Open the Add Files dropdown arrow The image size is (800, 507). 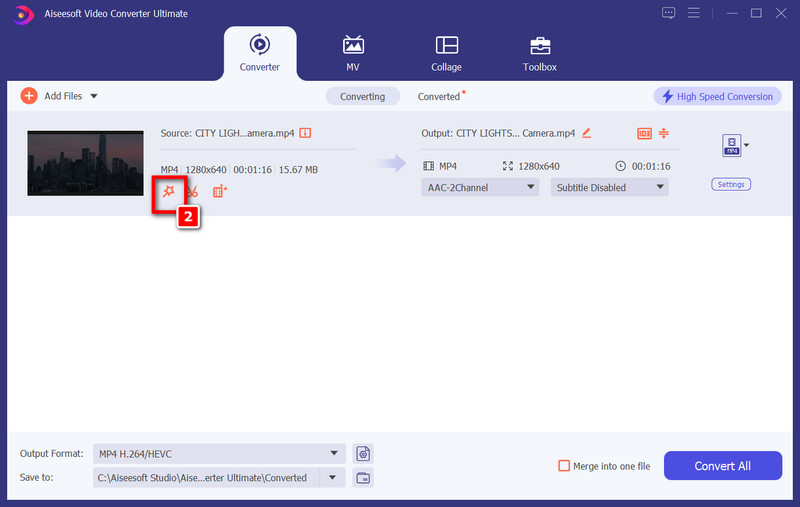94,96
